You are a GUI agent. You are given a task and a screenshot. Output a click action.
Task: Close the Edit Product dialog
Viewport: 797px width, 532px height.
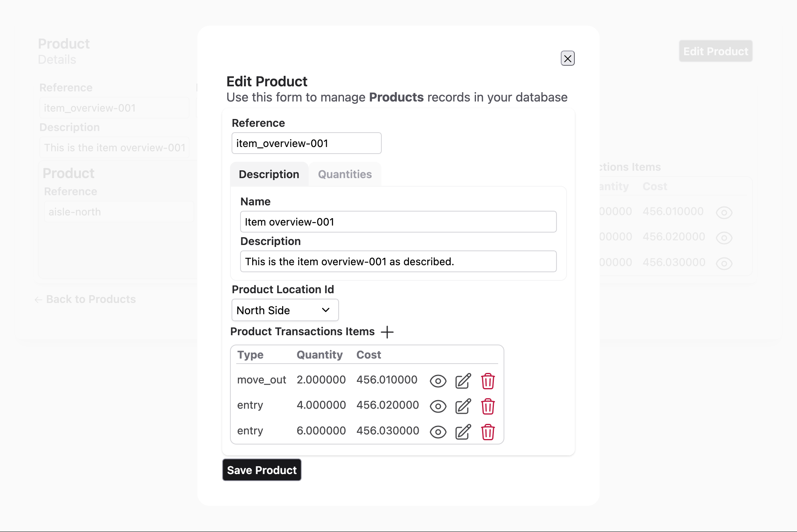point(568,58)
